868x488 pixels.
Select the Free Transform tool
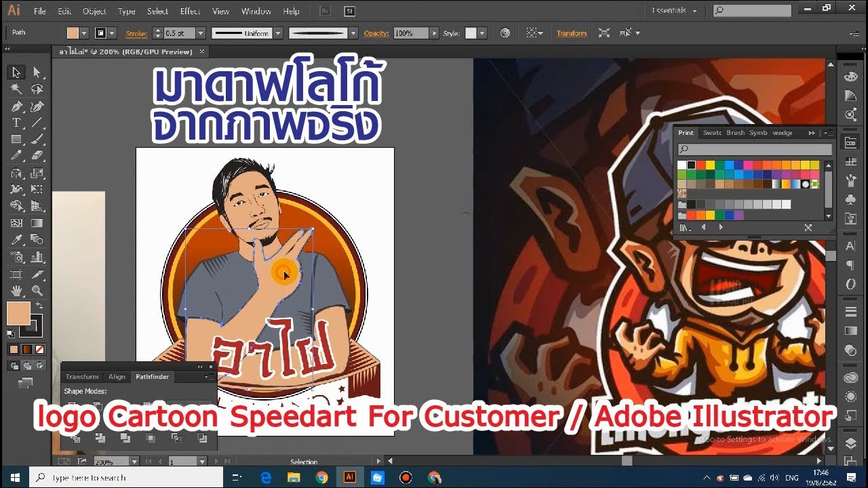click(37, 189)
